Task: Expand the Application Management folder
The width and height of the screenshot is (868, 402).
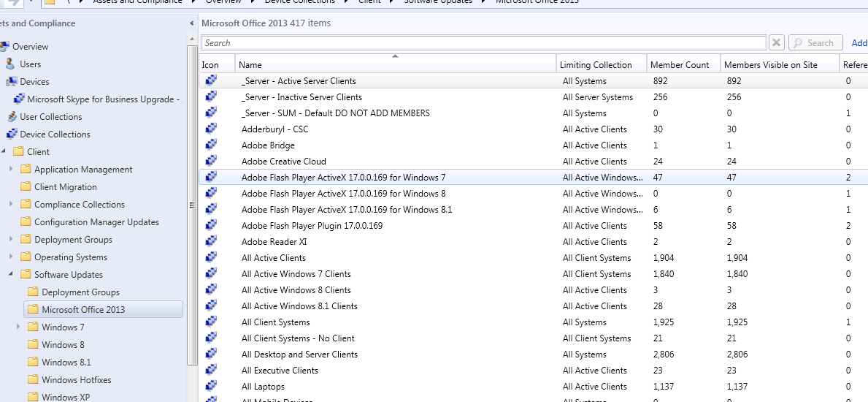Action: coord(11,169)
